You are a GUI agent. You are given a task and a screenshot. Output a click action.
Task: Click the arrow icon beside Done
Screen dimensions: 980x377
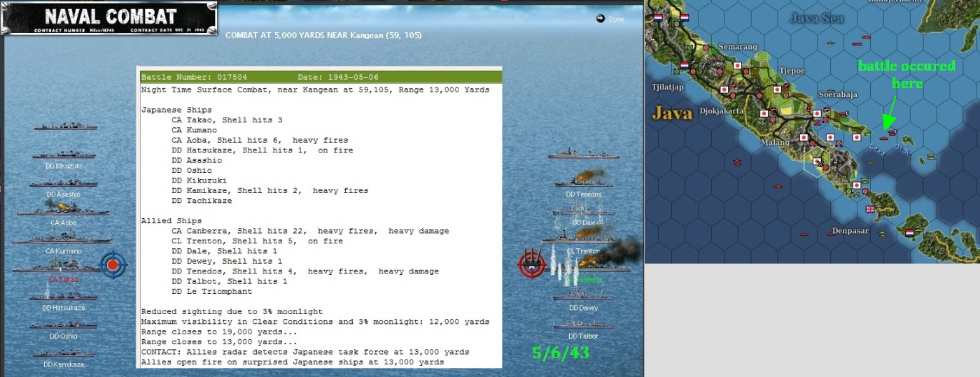[601, 19]
